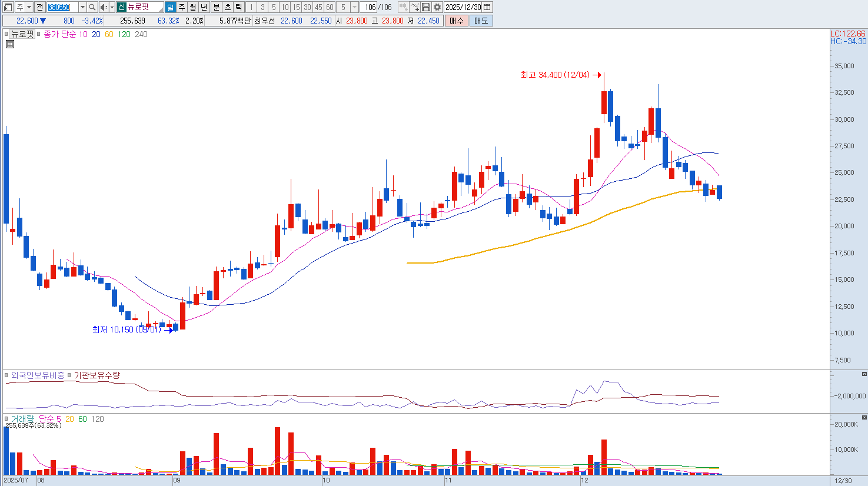Toggle the 거래량 volume indicator marker

pos(6,419)
